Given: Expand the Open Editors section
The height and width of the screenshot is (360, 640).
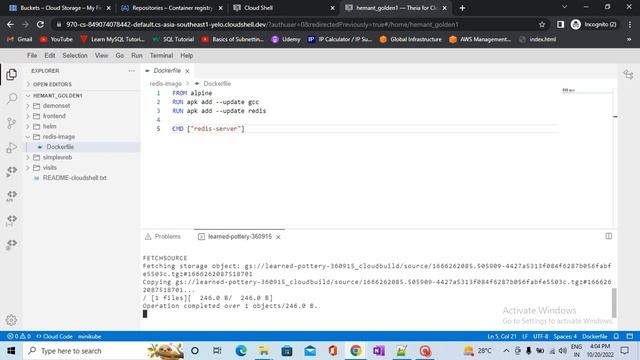Looking at the screenshot, I should [52, 84].
